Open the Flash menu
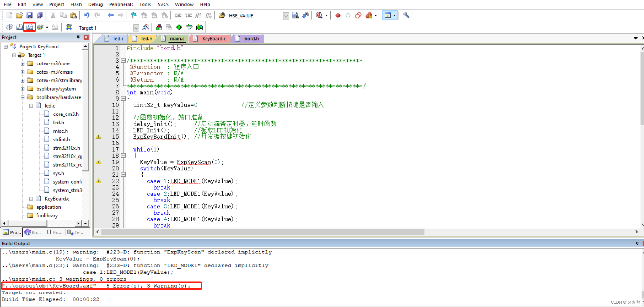 pyautogui.click(x=76, y=4)
